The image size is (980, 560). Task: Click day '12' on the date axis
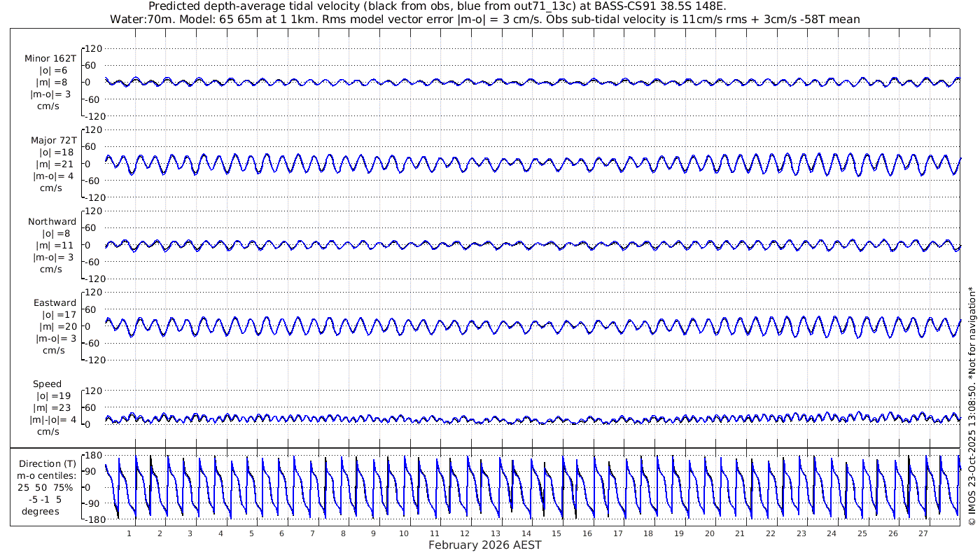[x=465, y=533]
